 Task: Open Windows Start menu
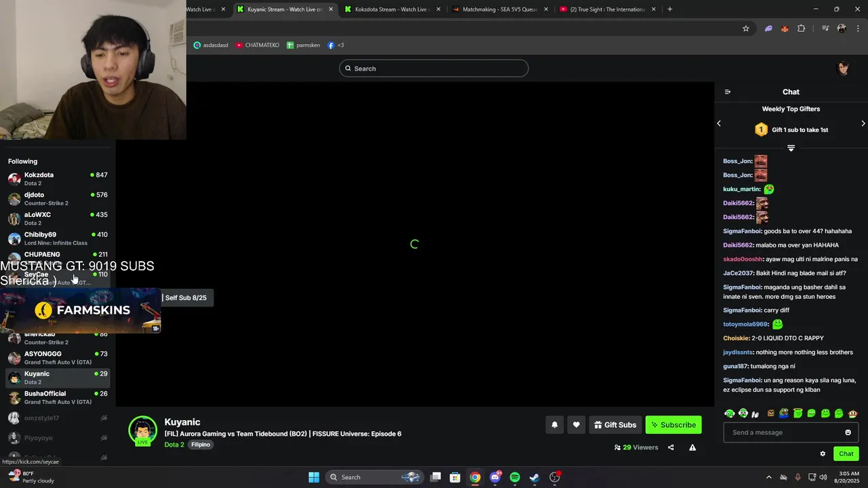(314, 477)
